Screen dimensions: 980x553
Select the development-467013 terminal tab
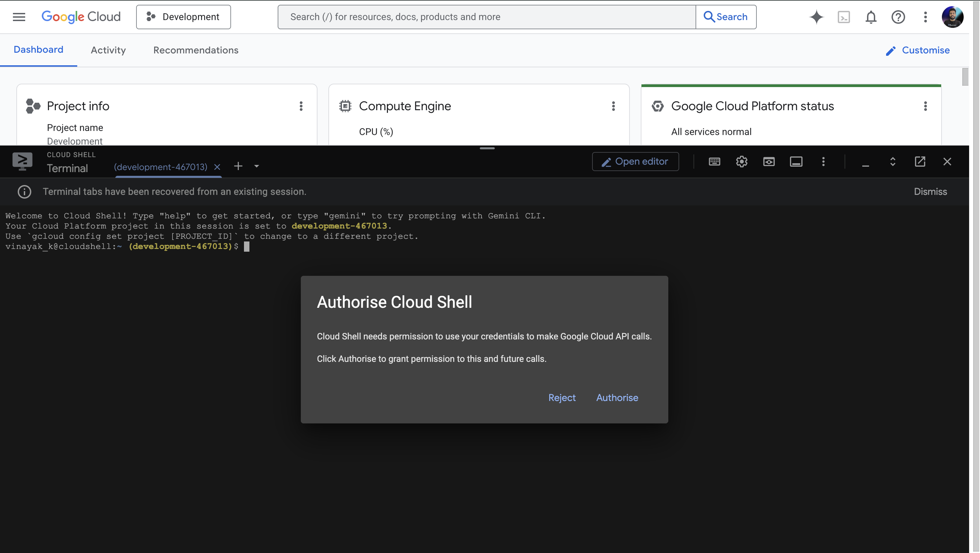(x=161, y=167)
